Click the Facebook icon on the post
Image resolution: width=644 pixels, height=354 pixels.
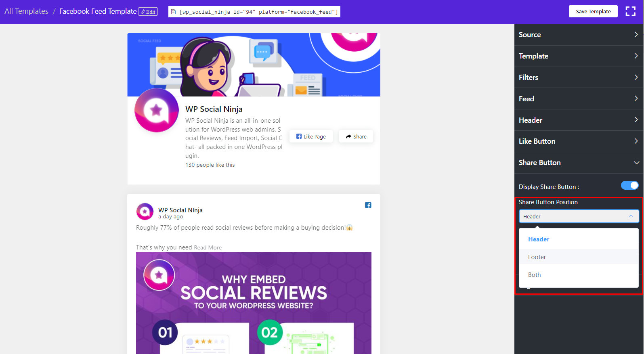(x=368, y=205)
